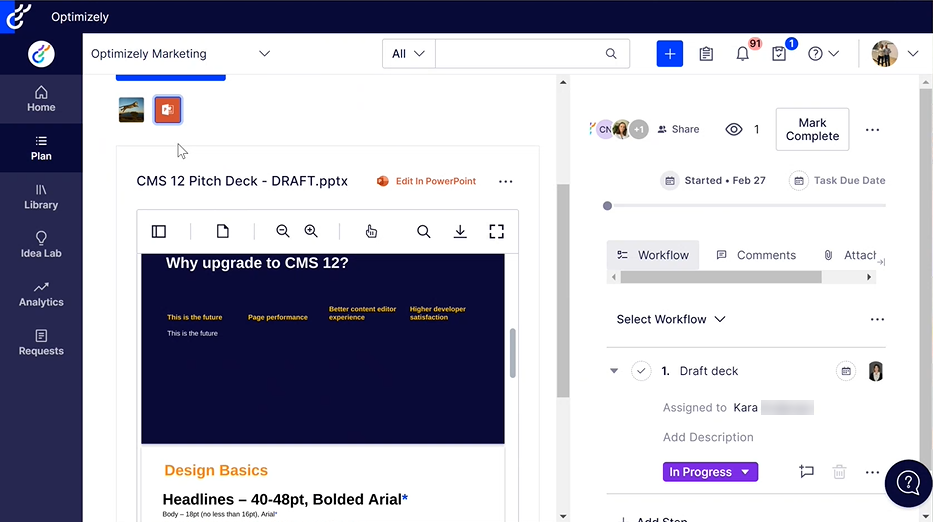The height and width of the screenshot is (522, 933).
Task: Collapse the right panel arrow icon
Action: (881, 262)
